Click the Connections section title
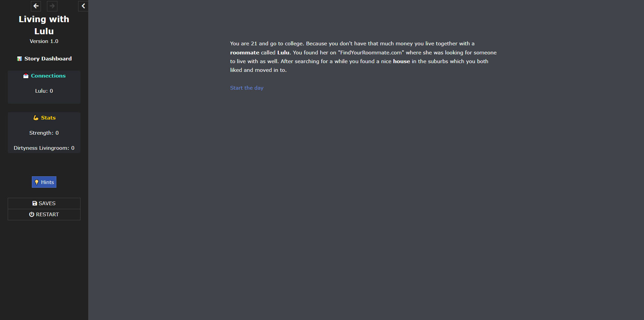The height and width of the screenshot is (320, 644). (48, 76)
